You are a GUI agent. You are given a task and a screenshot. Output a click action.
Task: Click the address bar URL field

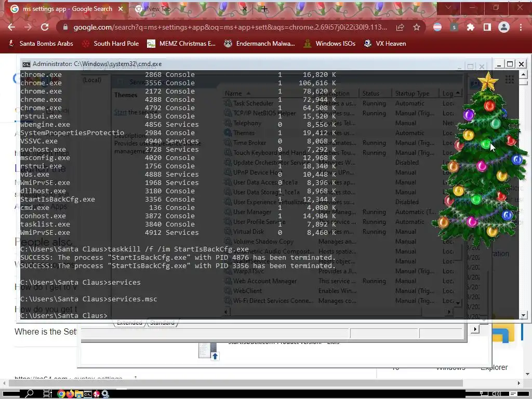(230, 27)
